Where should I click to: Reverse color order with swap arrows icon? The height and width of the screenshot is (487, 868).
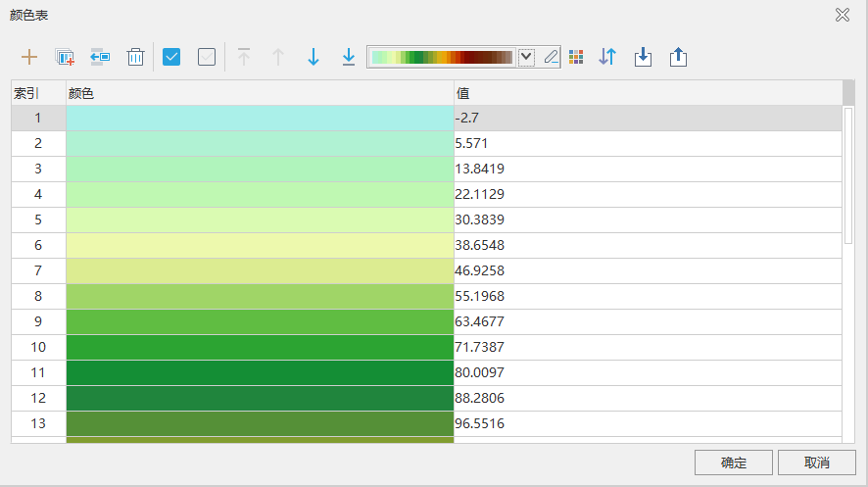point(607,57)
